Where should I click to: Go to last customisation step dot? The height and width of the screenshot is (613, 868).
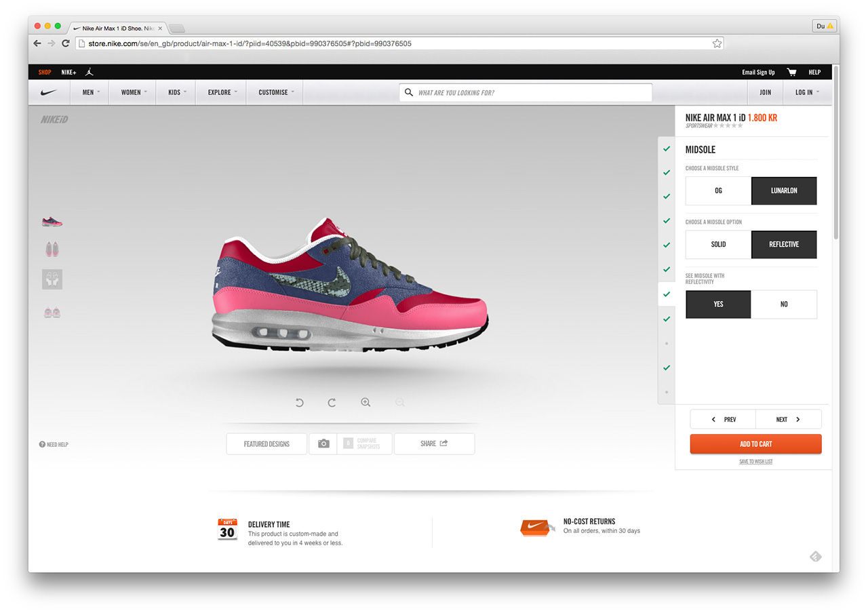pyautogui.click(x=667, y=392)
